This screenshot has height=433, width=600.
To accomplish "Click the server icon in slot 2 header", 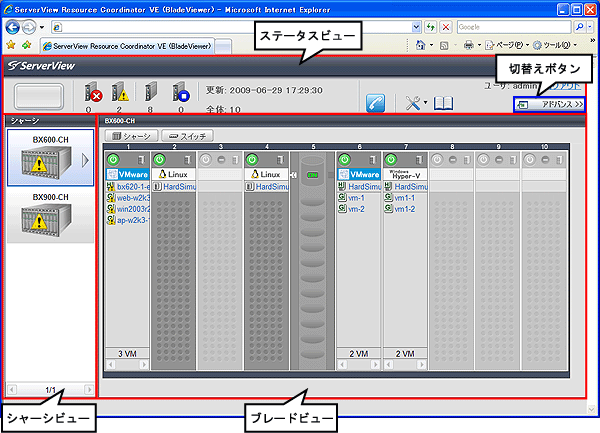I will click(x=188, y=160).
